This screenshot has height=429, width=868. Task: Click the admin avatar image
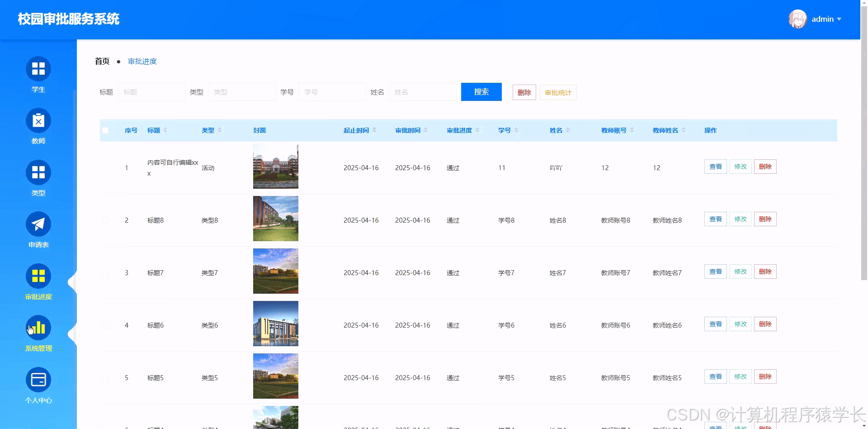tap(797, 19)
